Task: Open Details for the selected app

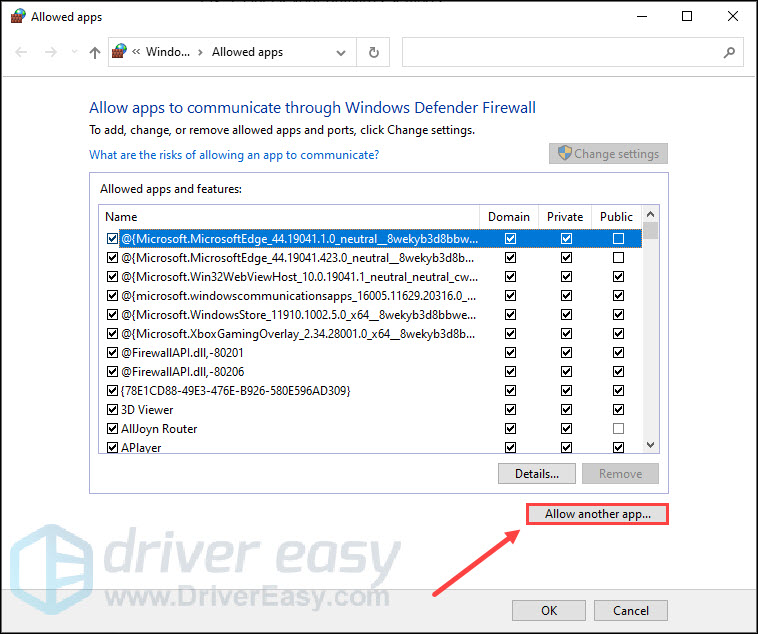Action: click(x=537, y=473)
